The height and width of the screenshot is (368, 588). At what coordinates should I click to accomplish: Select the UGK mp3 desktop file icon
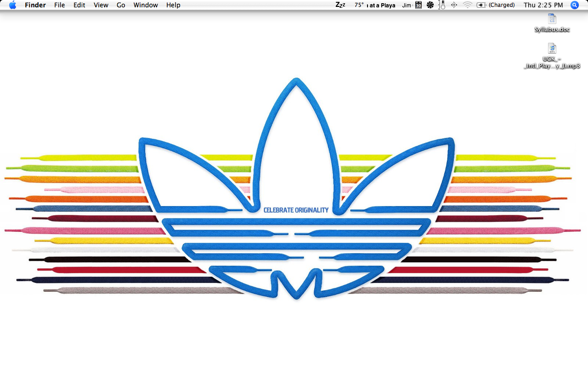[552, 48]
